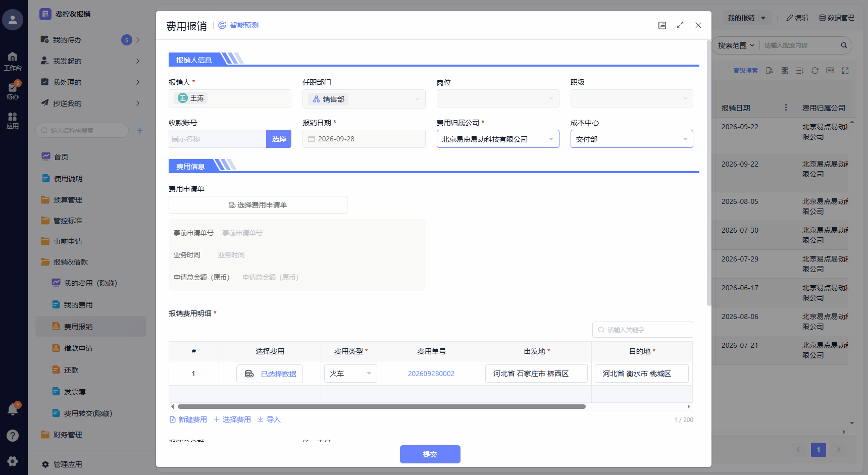Open the 岗位 dropdown

498,98
